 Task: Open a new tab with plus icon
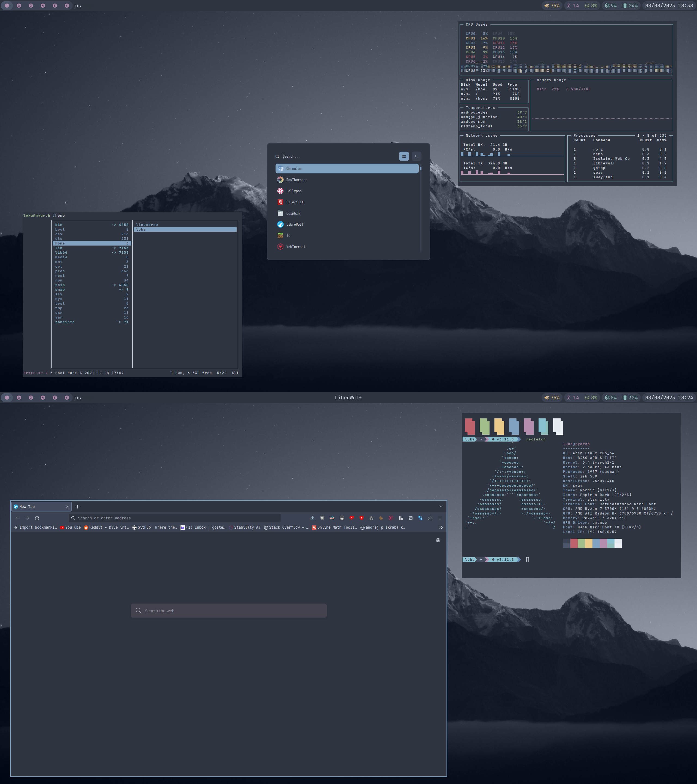(78, 507)
